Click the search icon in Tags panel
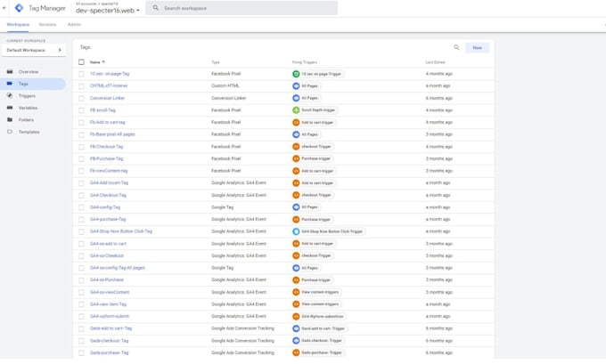Image resolution: width=606 pixels, height=364 pixels. tap(456, 47)
